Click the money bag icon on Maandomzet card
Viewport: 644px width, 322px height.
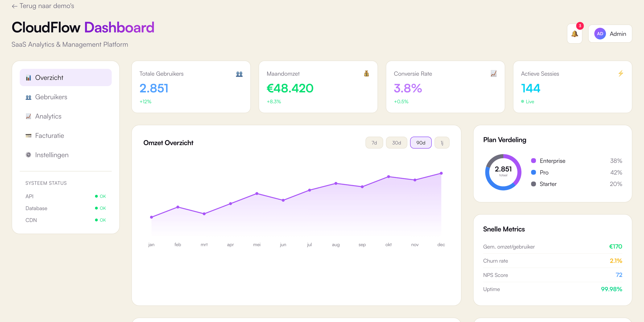(x=367, y=74)
